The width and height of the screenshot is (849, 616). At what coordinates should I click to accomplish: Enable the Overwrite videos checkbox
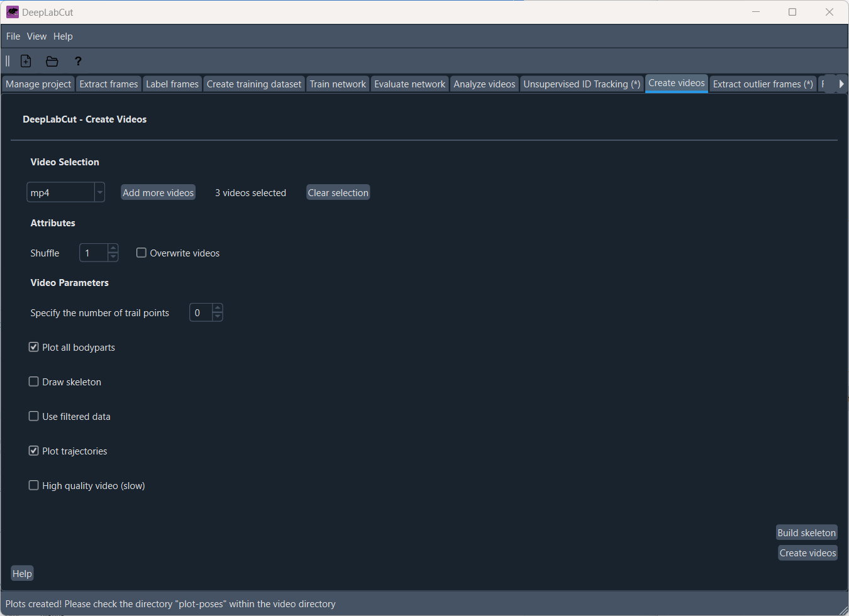click(x=141, y=253)
